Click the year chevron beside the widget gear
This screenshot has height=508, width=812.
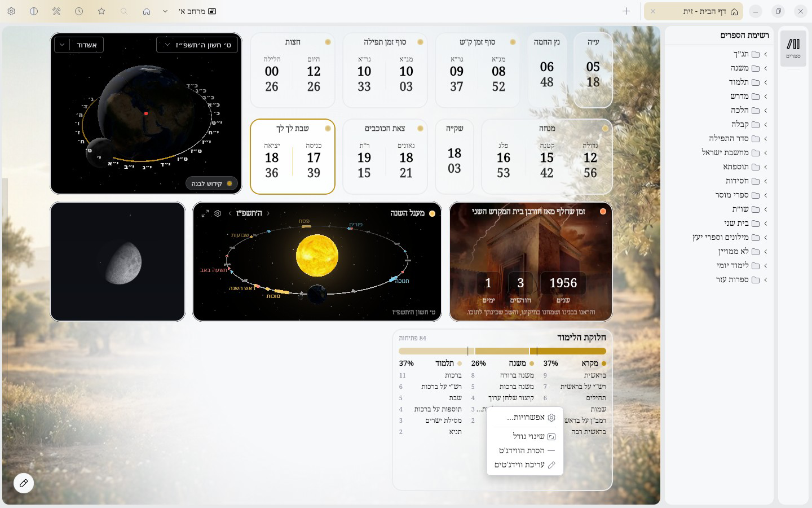[x=230, y=213]
